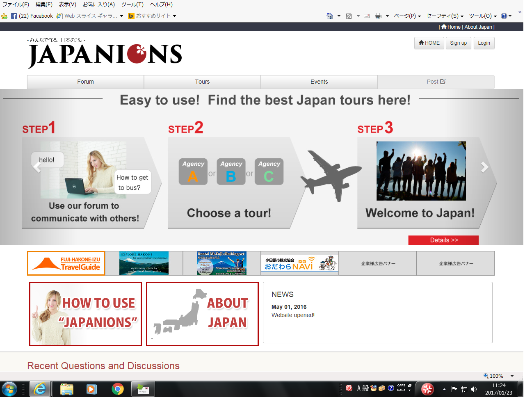Open the セーフティ(S) toolbar dropdown

pyautogui.click(x=445, y=16)
